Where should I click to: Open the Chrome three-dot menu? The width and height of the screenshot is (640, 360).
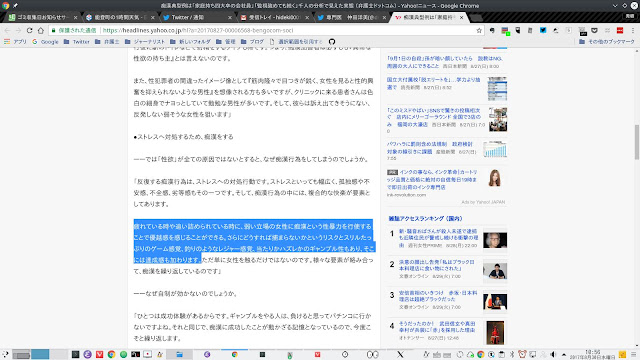pyautogui.click(x=632, y=30)
